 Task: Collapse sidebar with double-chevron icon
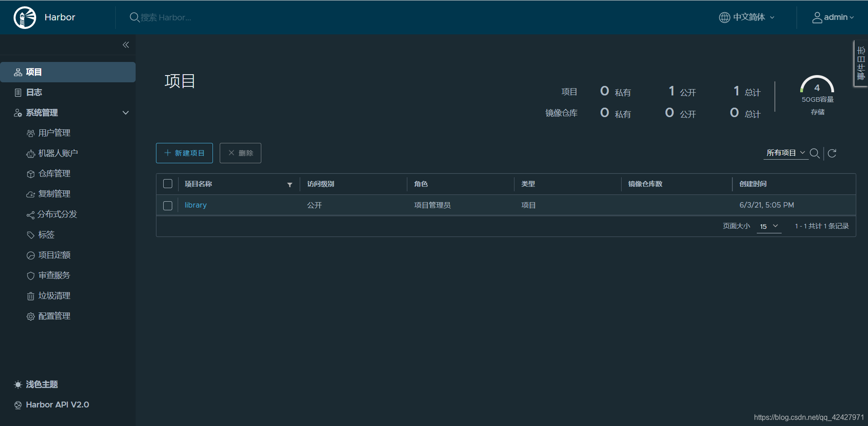(x=126, y=45)
